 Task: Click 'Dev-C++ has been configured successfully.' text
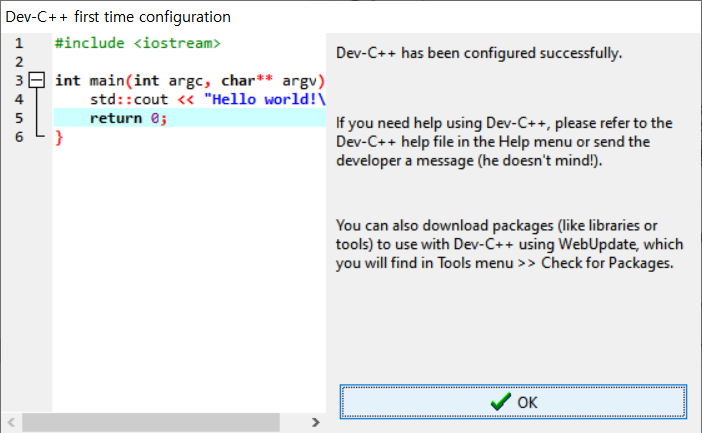coord(479,53)
